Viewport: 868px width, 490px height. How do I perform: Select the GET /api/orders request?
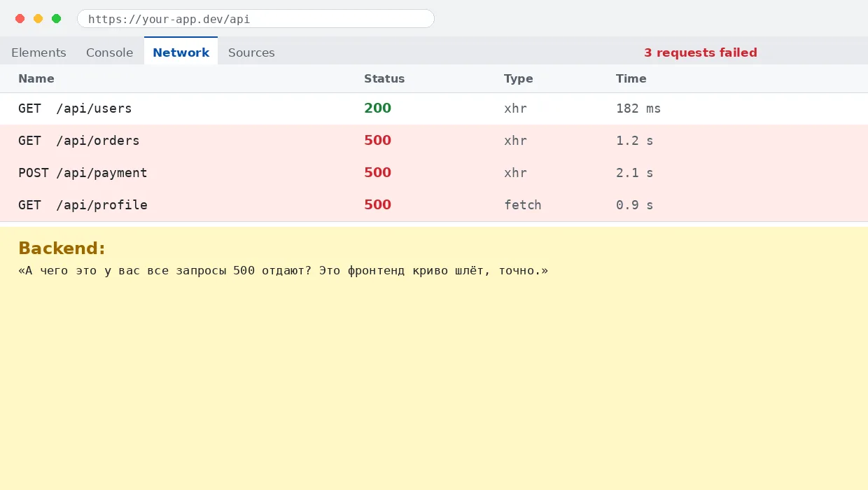pos(434,141)
